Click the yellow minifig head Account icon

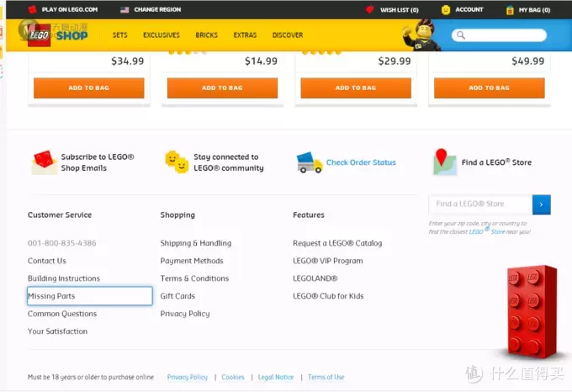pos(446,10)
